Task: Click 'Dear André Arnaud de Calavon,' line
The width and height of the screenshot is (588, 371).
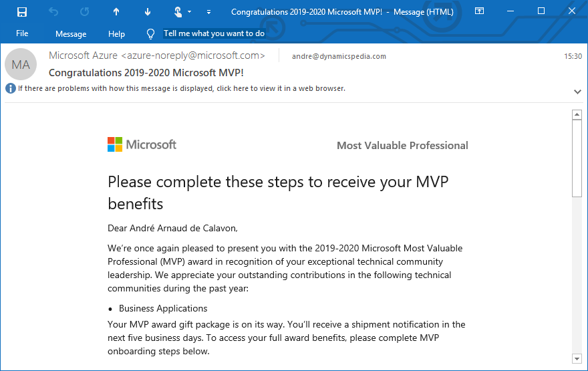Action: 172,228
